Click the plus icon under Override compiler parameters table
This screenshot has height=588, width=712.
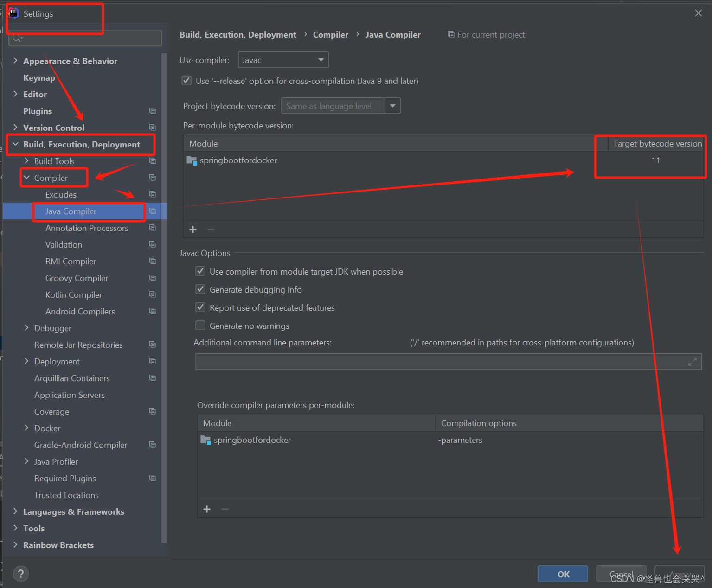tap(207, 509)
